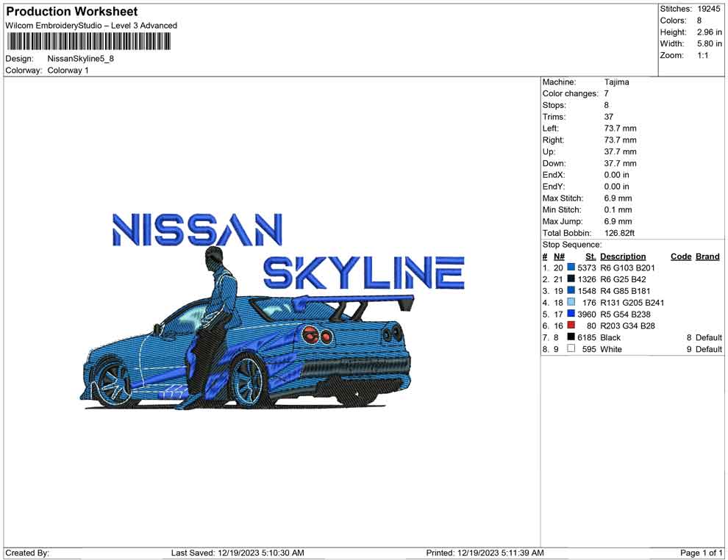728x560 pixels.
Task: Click the dark R6 G25 B42 swatch
Action: [571, 279]
